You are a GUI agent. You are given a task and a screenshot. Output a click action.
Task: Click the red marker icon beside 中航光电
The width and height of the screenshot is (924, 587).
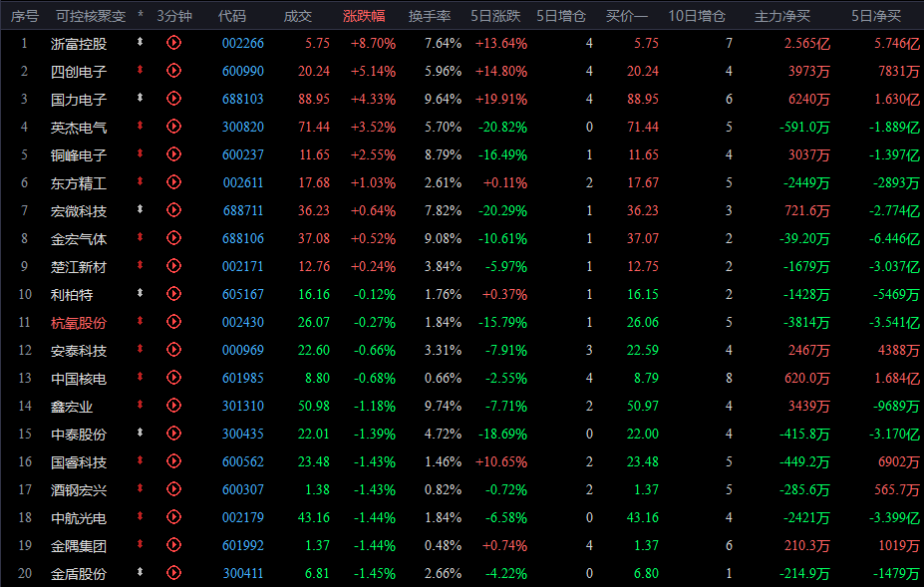click(141, 515)
